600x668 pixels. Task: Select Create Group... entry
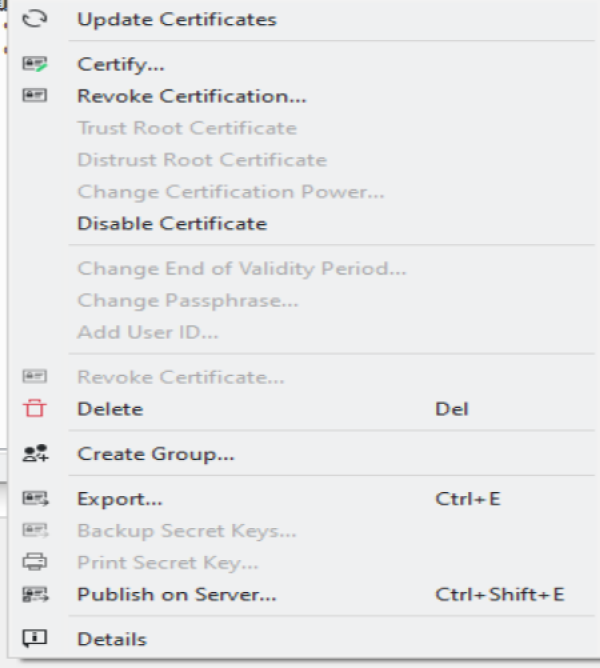pos(156,454)
